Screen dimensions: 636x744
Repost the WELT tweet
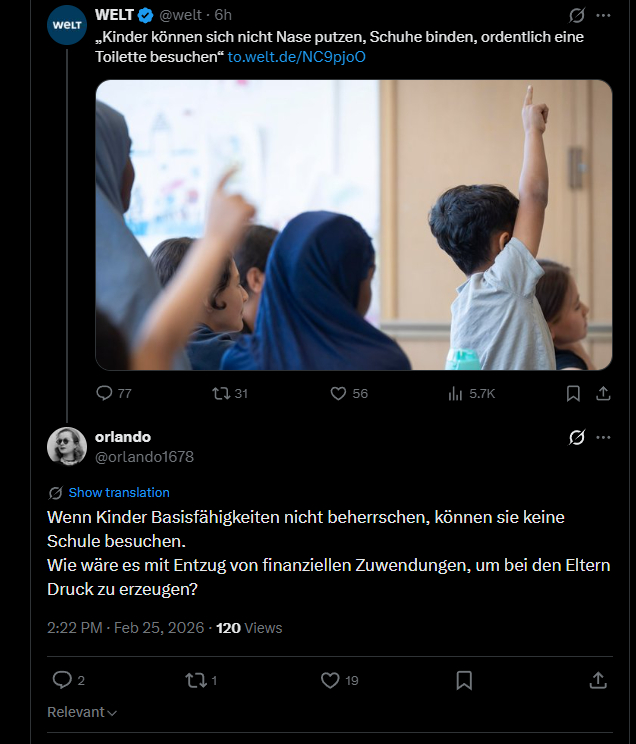(221, 393)
